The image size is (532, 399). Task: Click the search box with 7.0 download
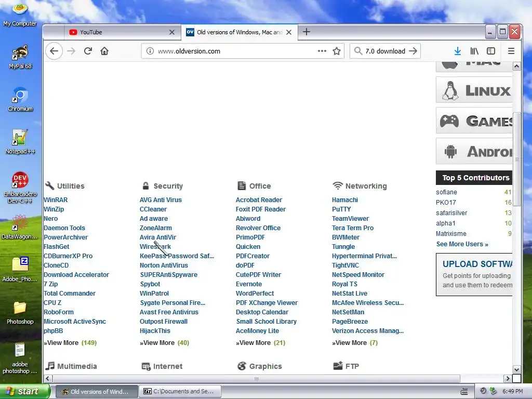click(x=385, y=51)
